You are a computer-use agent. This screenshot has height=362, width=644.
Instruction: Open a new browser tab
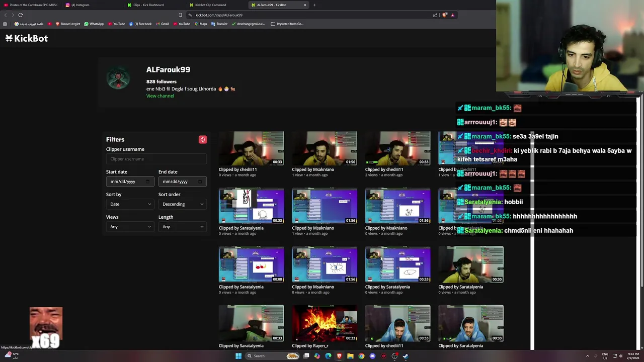(x=314, y=5)
